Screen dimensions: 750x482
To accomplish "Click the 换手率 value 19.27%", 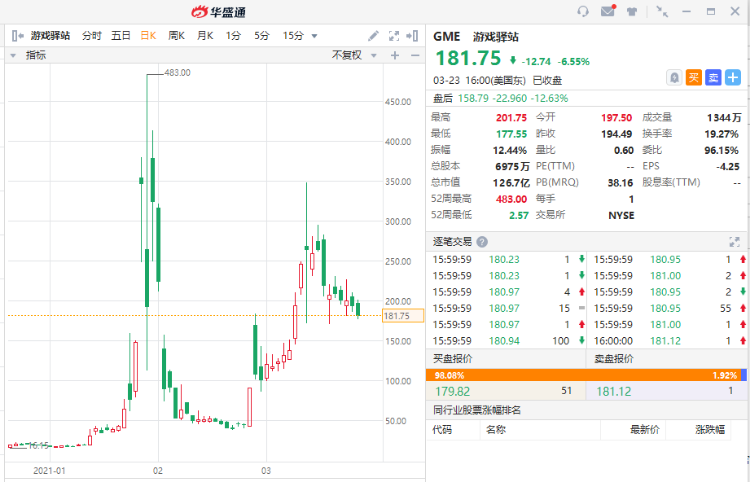I will [721, 134].
